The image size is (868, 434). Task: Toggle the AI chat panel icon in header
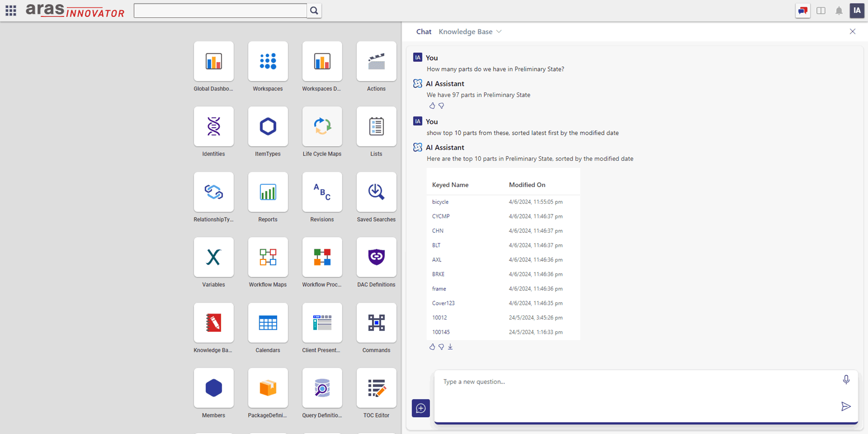point(803,10)
